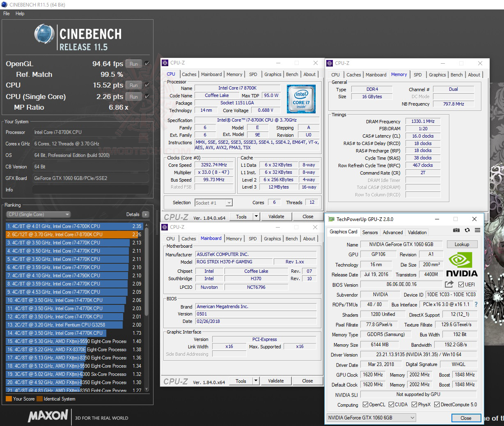Click the Cinebench sphere logo
The height and width of the screenshot is (426, 504).
[x=45, y=34]
